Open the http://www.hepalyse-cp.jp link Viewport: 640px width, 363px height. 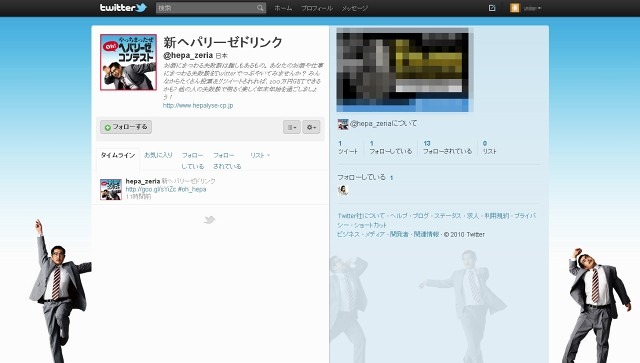click(x=198, y=105)
